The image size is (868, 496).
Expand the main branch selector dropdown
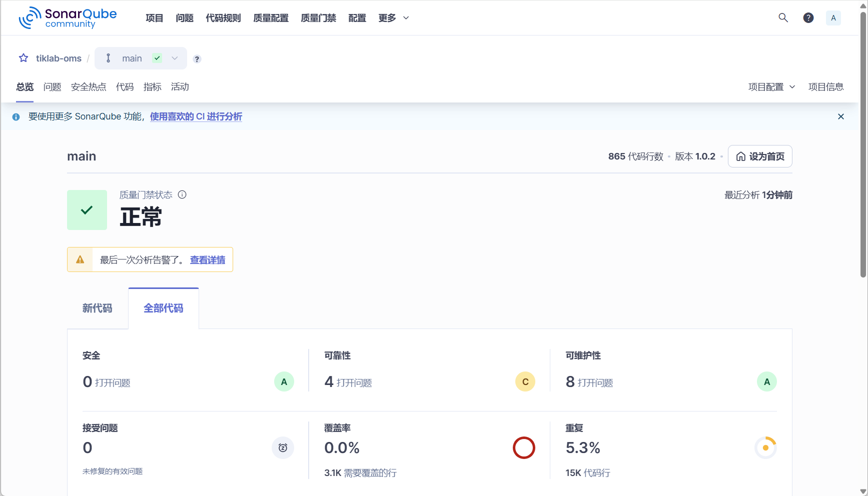click(141, 58)
